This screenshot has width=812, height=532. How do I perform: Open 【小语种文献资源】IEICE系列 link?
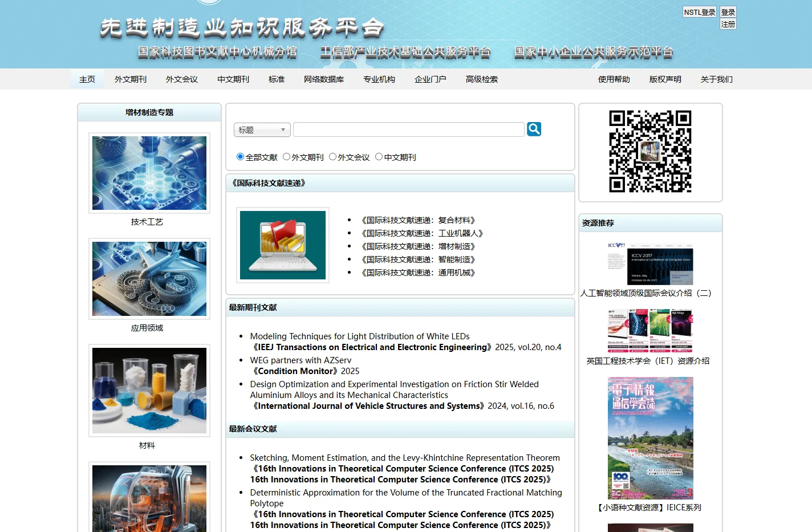click(648, 507)
